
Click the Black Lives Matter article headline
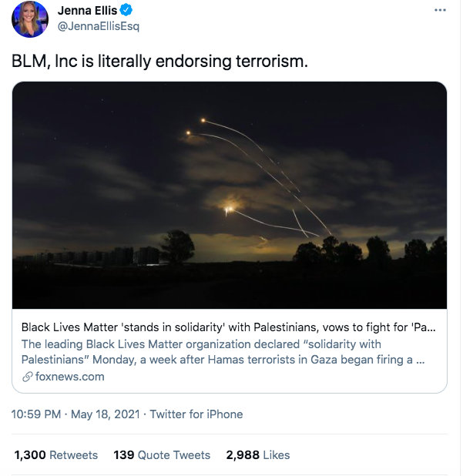coord(229,327)
